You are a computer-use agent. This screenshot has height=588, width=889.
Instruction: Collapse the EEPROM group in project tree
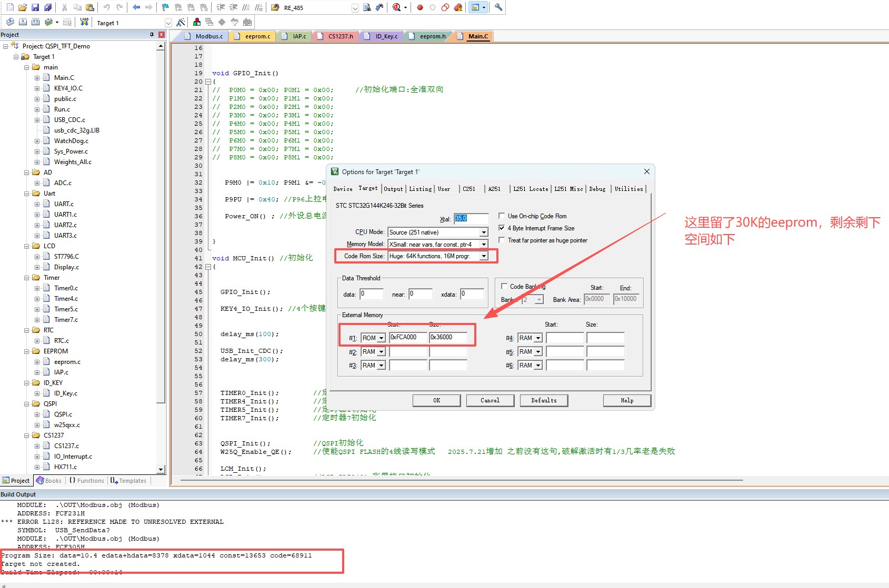[x=27, y=351]
